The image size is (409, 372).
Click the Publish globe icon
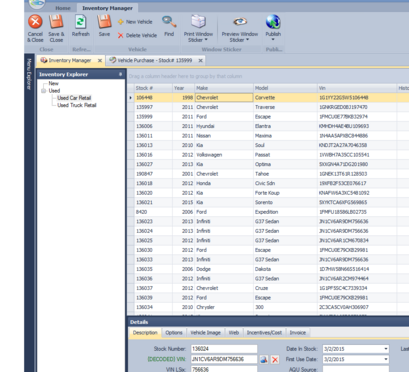pos(273,22)
